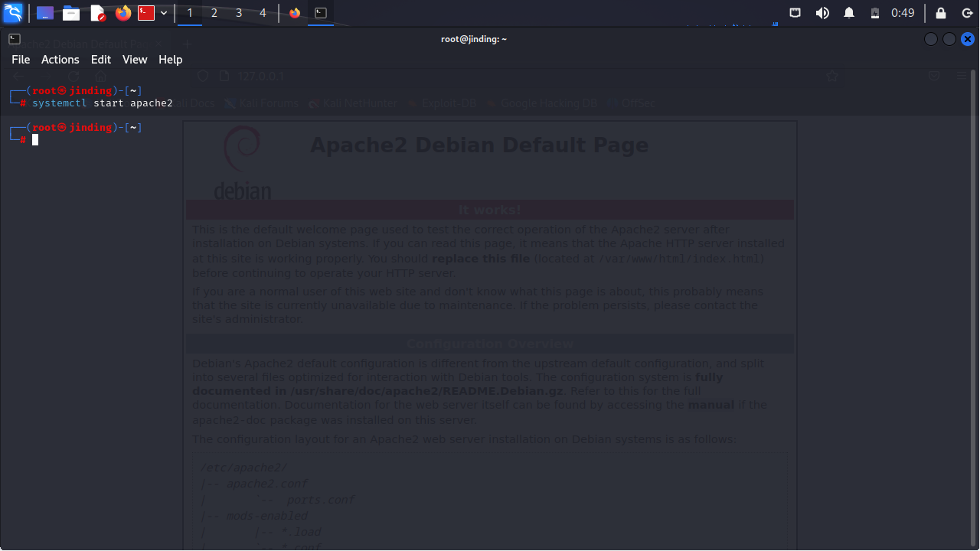
Task: Open the Firefox hamburger application menu
Action: [962, 77]
